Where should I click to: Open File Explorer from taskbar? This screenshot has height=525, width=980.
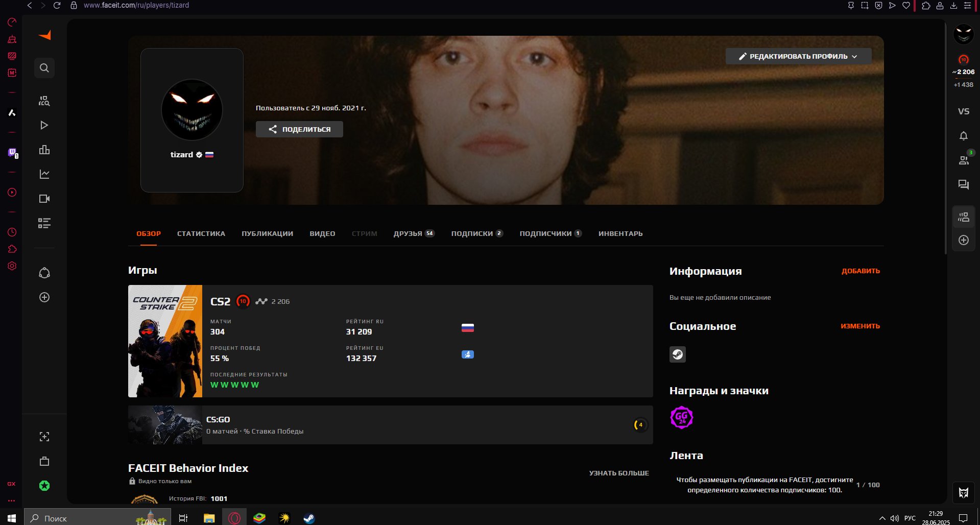pos(209,518)
